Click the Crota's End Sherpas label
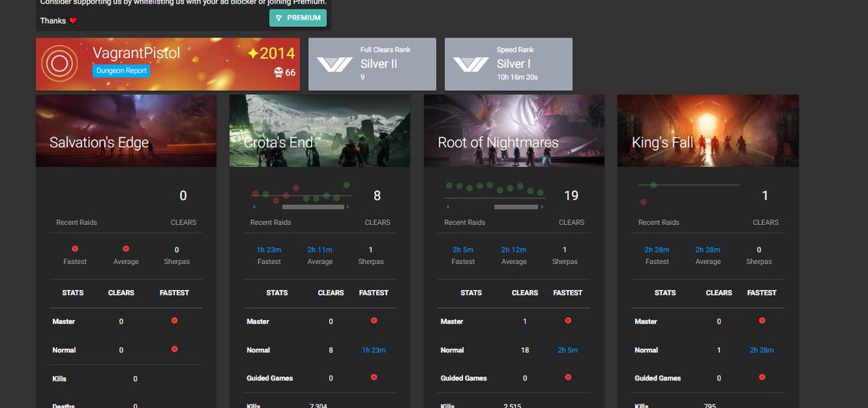Viewport: 868px width, 408px height. click(x=371, y=262)
